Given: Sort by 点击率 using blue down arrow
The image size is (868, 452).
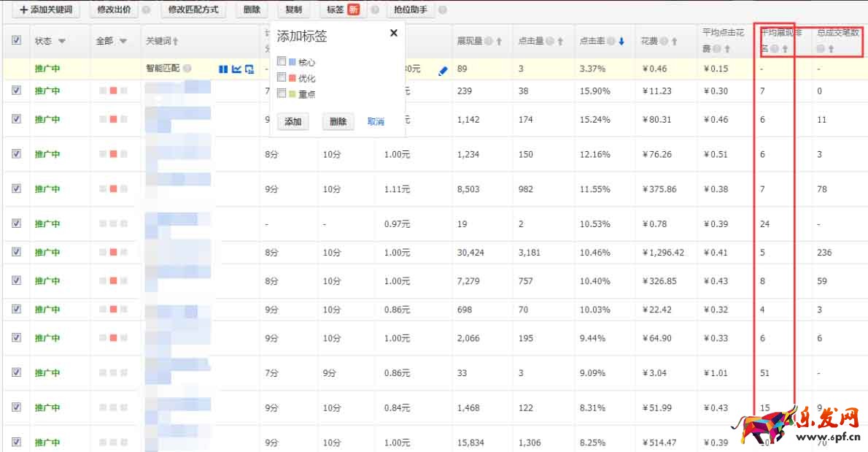Looking at the screenshot, I should click(621, 42).
